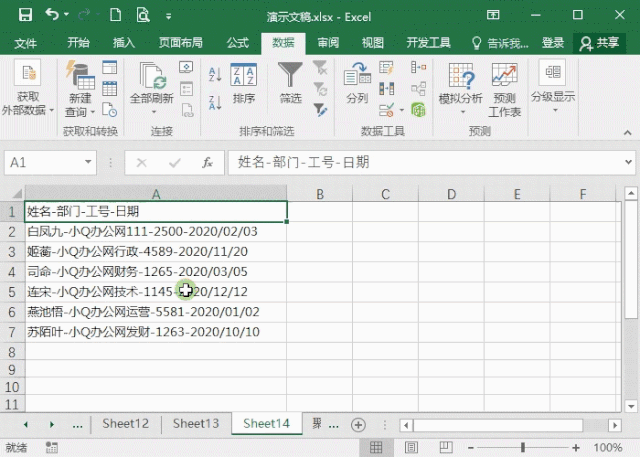The height and width of the screenshot is (457, 640).
Task: Click the cancel X in formula bar
Action: coord(142,163)
